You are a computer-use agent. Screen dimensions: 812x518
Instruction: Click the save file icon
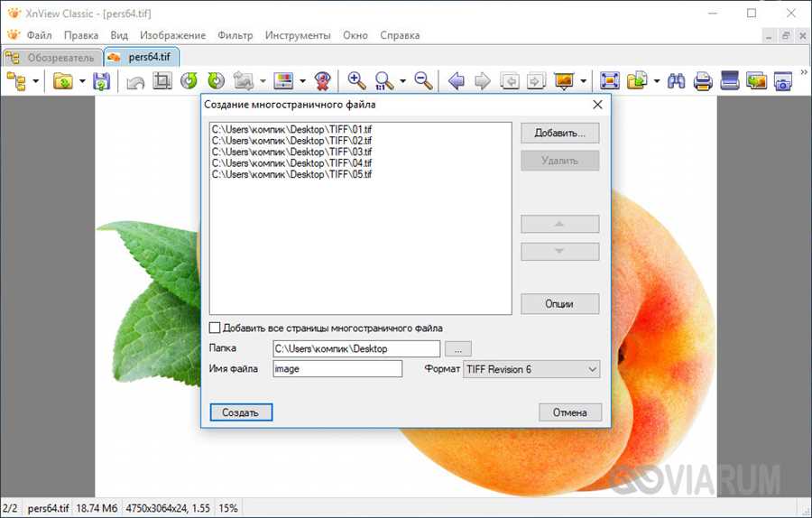pos(101,81)
